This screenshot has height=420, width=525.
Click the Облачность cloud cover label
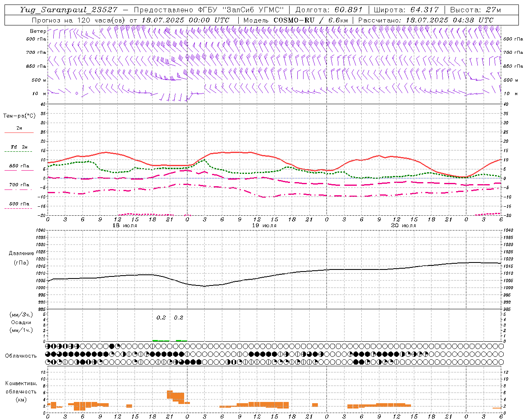21,356
